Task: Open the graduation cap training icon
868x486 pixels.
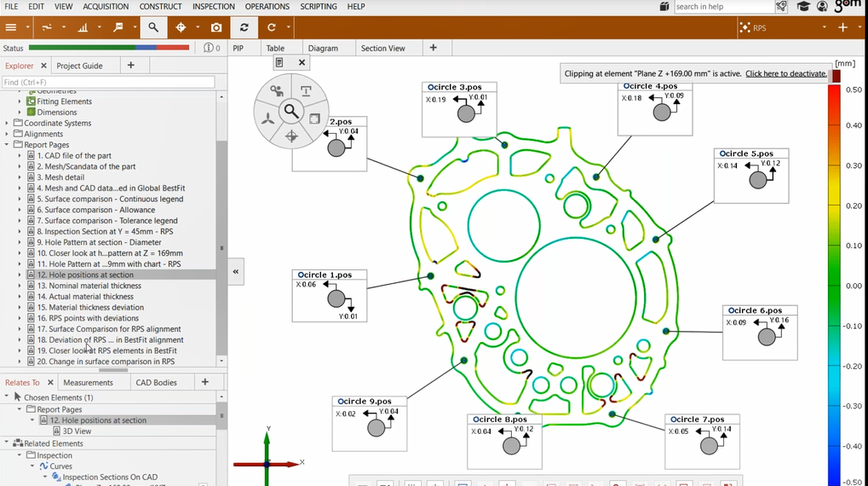Action: point(803,7)
